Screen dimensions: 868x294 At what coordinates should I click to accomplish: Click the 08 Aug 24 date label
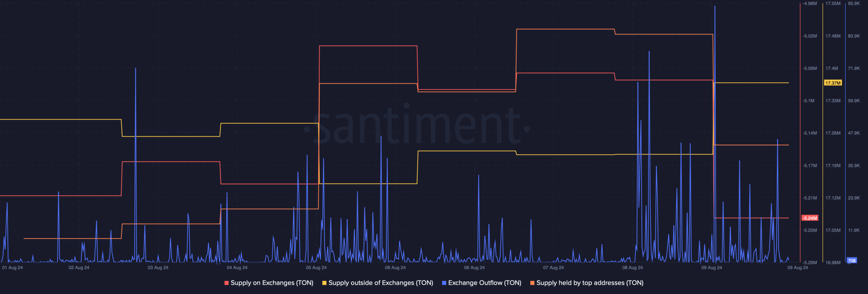[x=633, y=268]
